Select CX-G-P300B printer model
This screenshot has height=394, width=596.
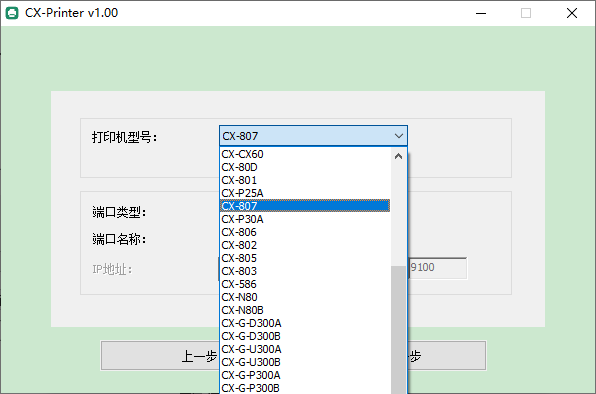tap(305, 388)
